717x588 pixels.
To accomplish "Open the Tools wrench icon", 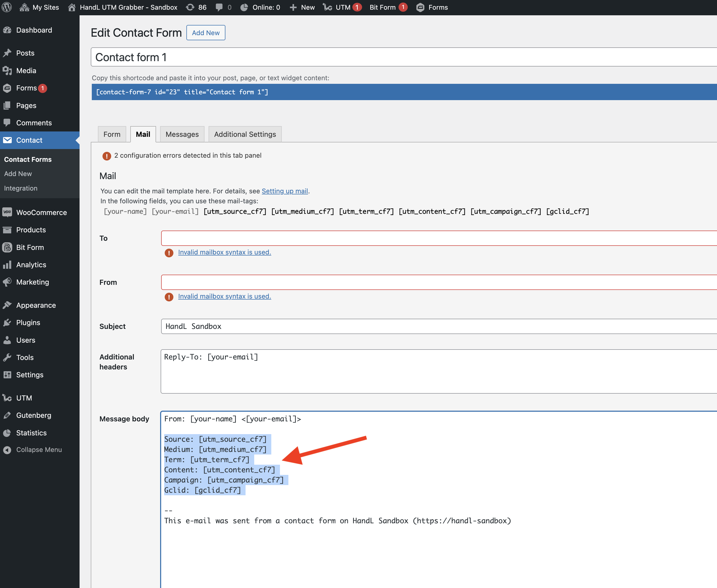I will [7, 357].
